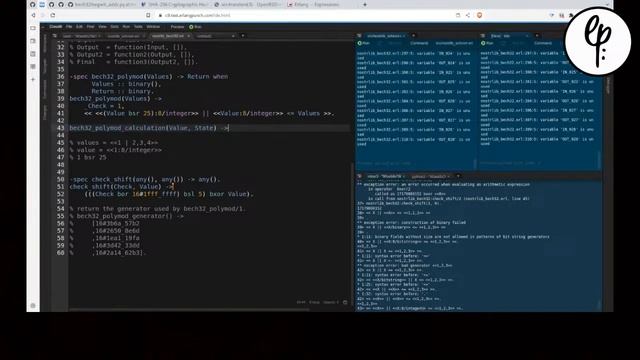Switch to the untitled editor tab

coord(204,36)
